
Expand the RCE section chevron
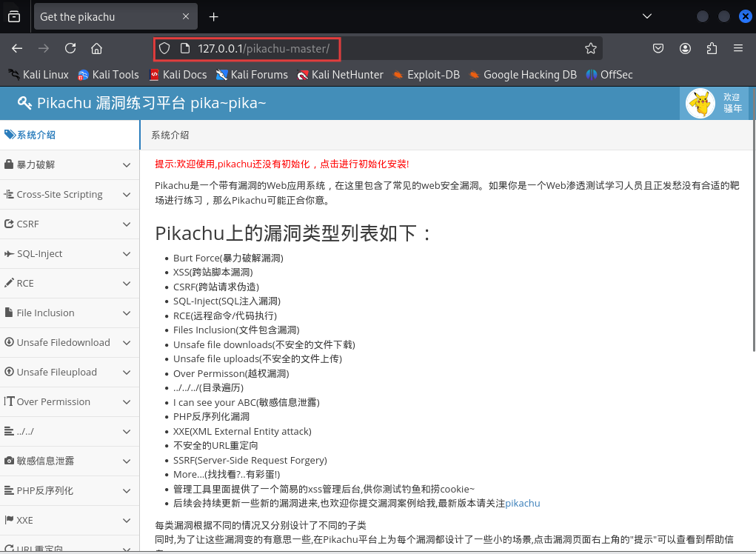click(127, 284)
